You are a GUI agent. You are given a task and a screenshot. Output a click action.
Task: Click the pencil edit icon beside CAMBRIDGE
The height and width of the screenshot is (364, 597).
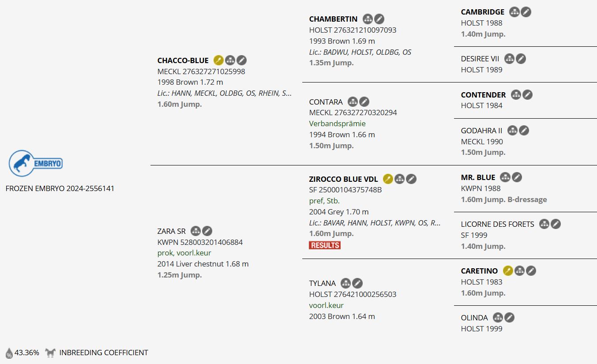(x=526, y=12)
